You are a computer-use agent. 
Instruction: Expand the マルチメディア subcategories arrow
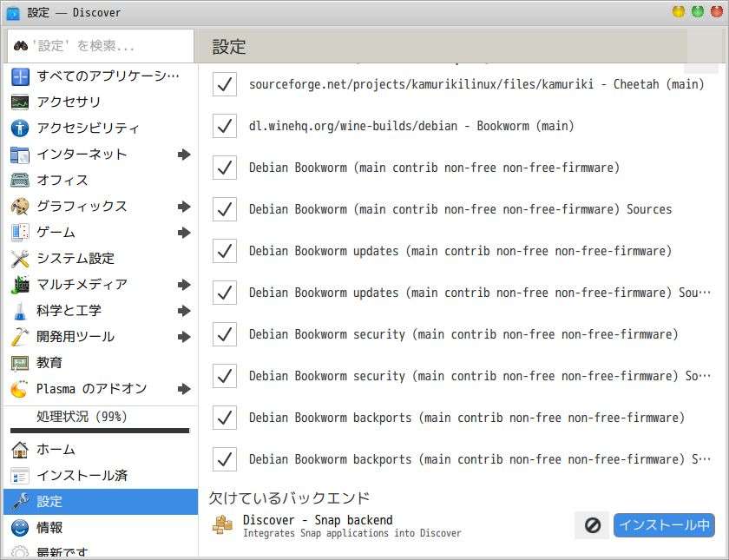(184, 285)
